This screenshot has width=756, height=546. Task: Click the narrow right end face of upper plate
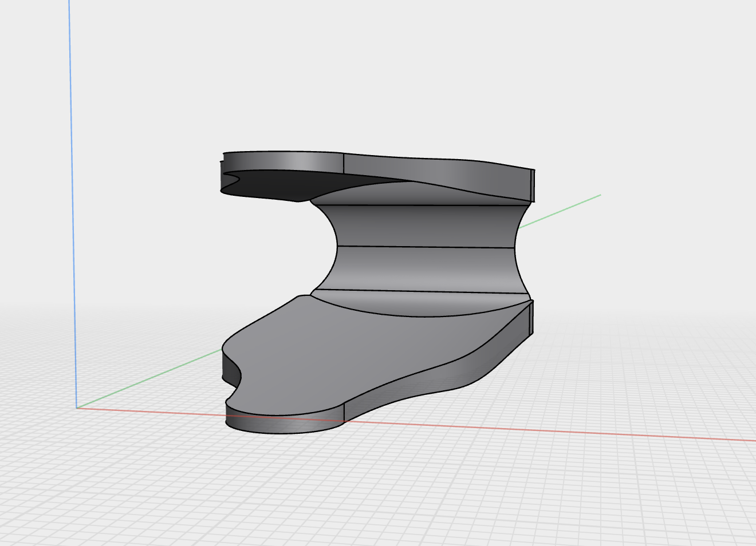533,185
